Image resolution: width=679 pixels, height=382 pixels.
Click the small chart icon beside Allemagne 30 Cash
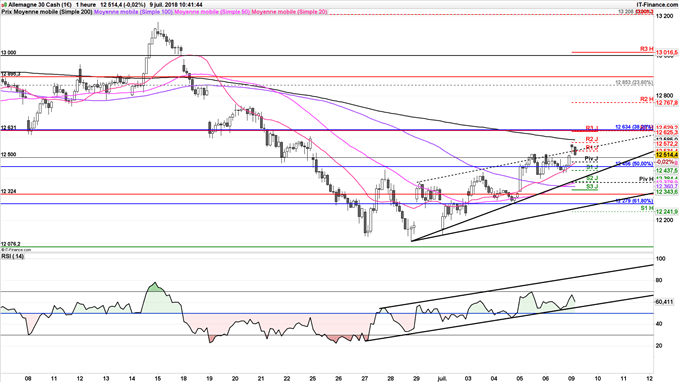coord(4,4)
